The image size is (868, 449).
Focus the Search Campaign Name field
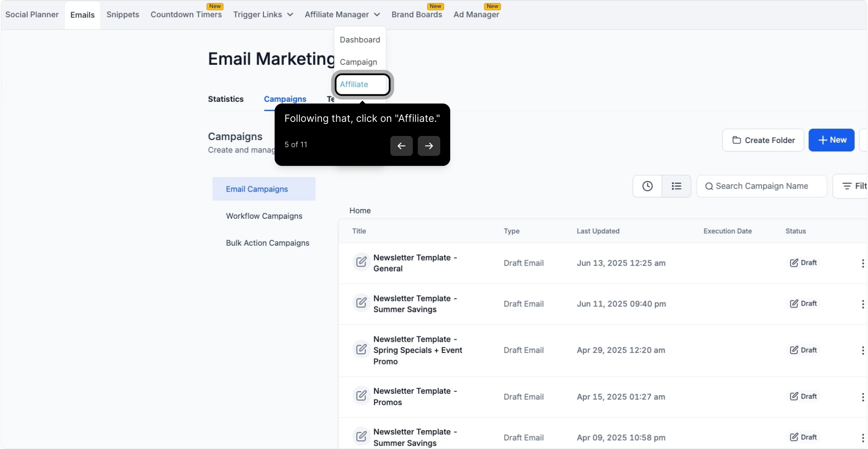tap(761, 186)
